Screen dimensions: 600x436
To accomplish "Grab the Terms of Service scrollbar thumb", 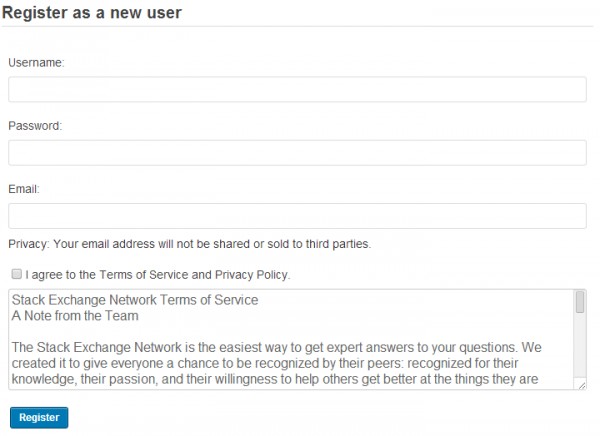I will coord(580,302).
